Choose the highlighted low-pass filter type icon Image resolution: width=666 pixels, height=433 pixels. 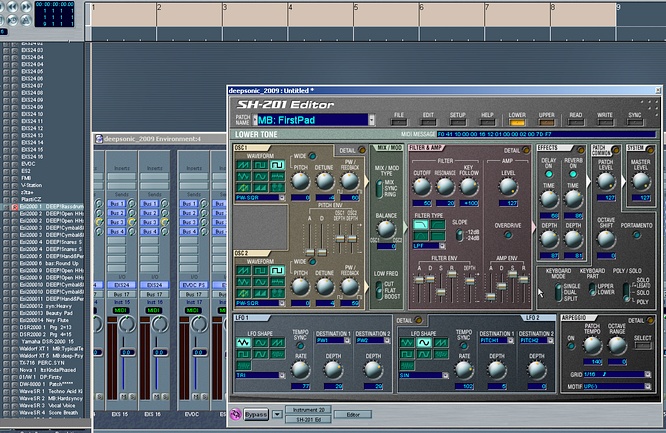(421, 225)
